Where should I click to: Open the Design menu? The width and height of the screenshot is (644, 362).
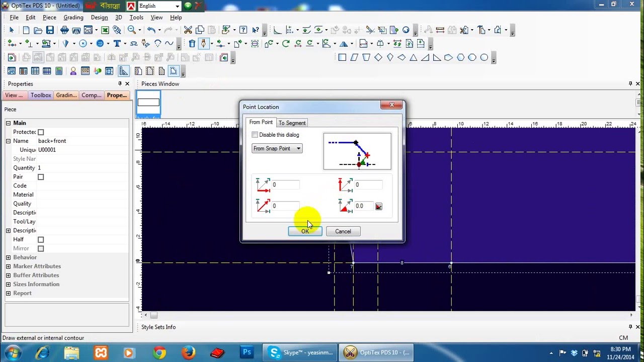[x=99, y=18]
